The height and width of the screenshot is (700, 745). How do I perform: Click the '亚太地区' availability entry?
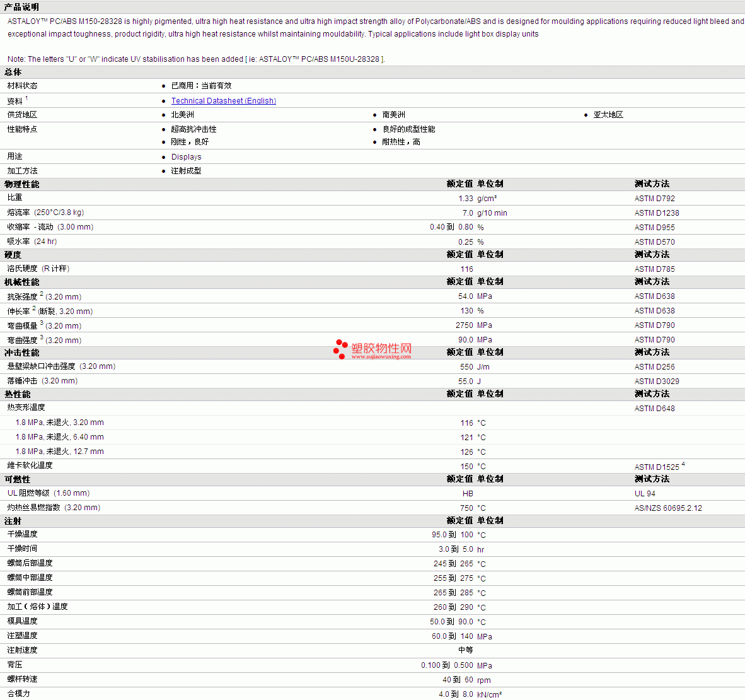[x=608, y=115]
